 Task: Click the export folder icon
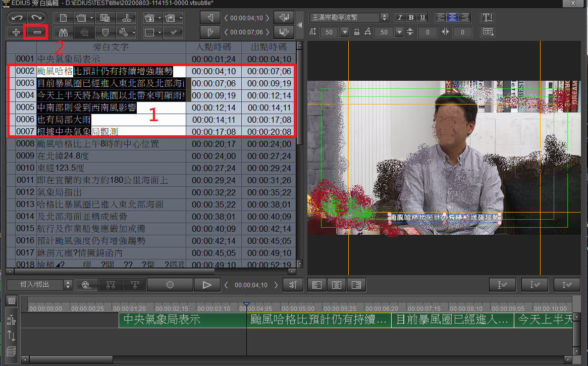[x=170, y=18]
